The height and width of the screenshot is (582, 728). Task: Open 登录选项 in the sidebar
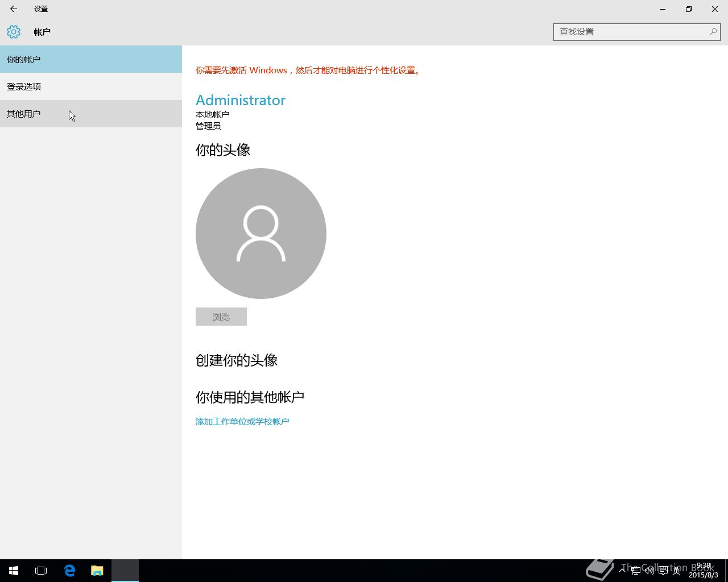pyautogui.click(x=91, y=86)
